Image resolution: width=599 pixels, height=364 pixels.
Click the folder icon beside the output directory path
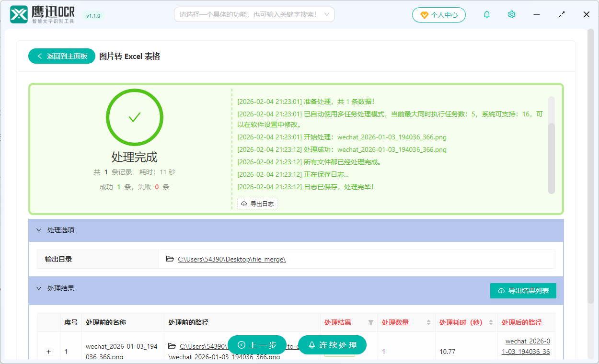[x=170, y=259]
